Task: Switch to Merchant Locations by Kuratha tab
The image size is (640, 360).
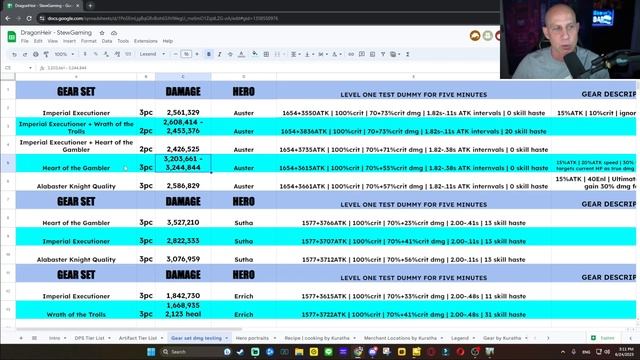Action: click(x=400, y=338)
